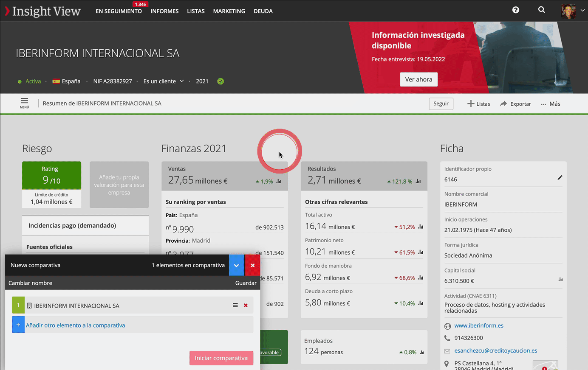The height and width of the screenshot is (370, 588).
Task: Click the building icon beside IBERINFORM INTERNACIONAL SA
Action: pyautogui.click(x=29, y=306)
